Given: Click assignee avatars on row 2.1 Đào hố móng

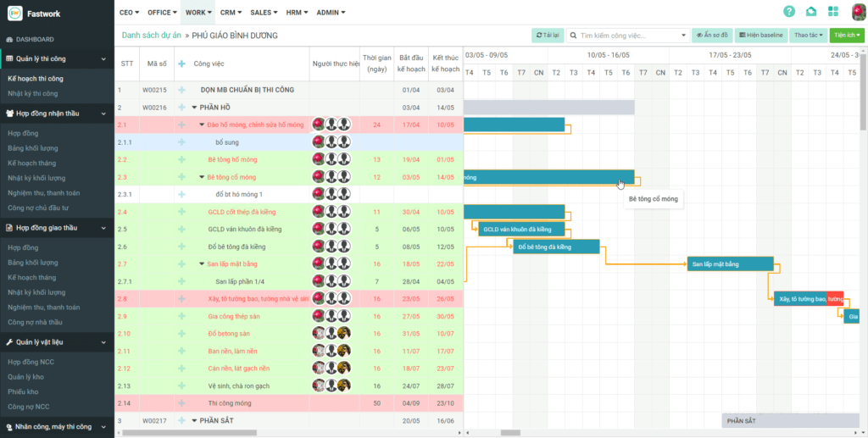Looking at the screenshot, I should [x=331, y=125].
